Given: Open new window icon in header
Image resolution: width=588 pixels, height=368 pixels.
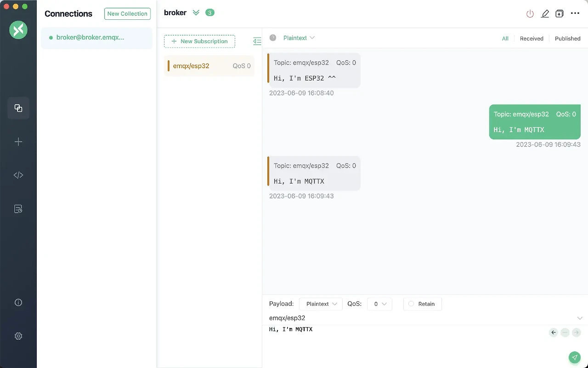Looking at the screenshot, I should pos(560,14).
